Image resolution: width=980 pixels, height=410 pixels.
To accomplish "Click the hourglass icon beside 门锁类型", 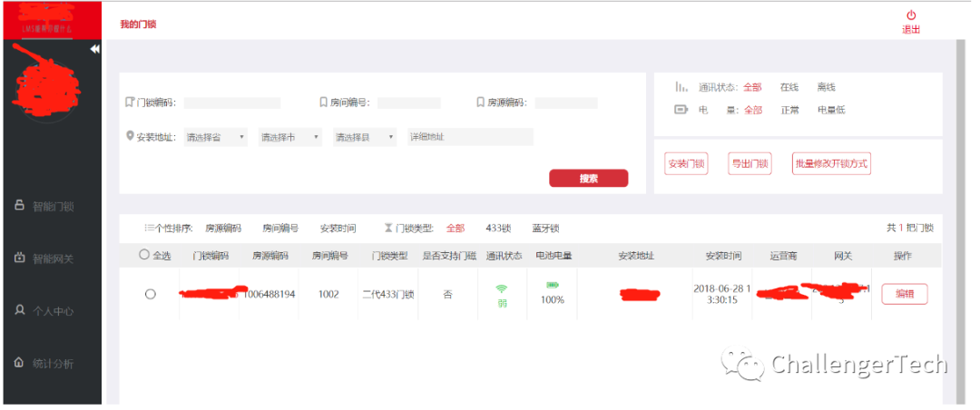I will tap(388, 228).
